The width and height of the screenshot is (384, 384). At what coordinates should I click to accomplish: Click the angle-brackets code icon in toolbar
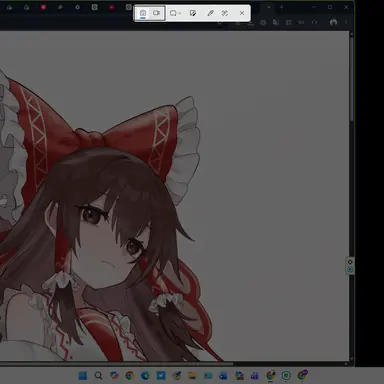point(314,22)
